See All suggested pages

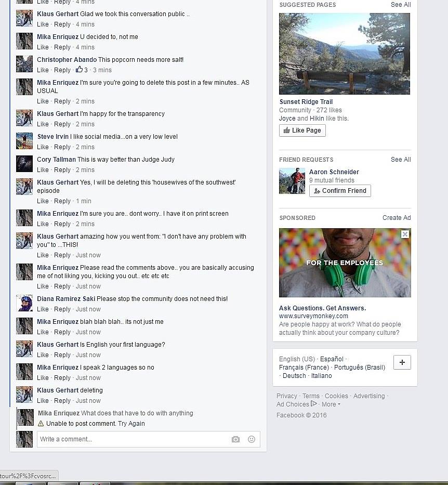point(401,5)
